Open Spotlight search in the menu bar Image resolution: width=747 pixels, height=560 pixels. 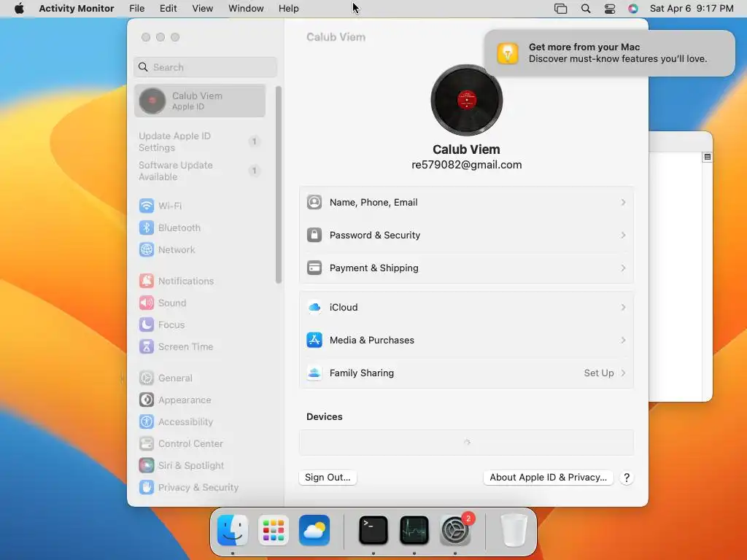[586, 9]
